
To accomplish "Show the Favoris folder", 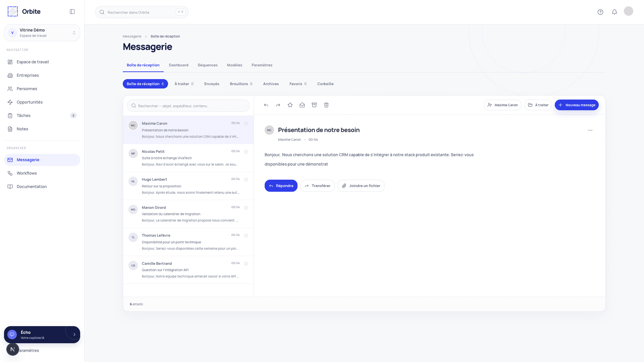I will pos(298,84).
